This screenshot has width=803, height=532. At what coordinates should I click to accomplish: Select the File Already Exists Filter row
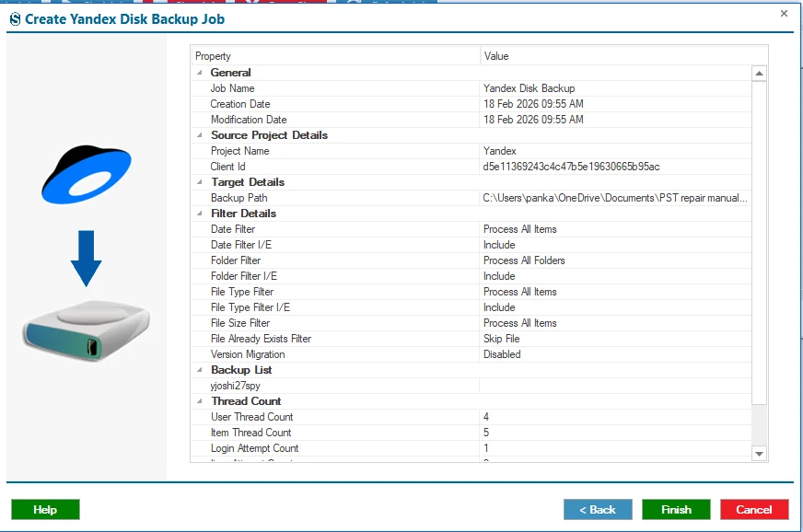pyautogui.click(x=471, y=339)
